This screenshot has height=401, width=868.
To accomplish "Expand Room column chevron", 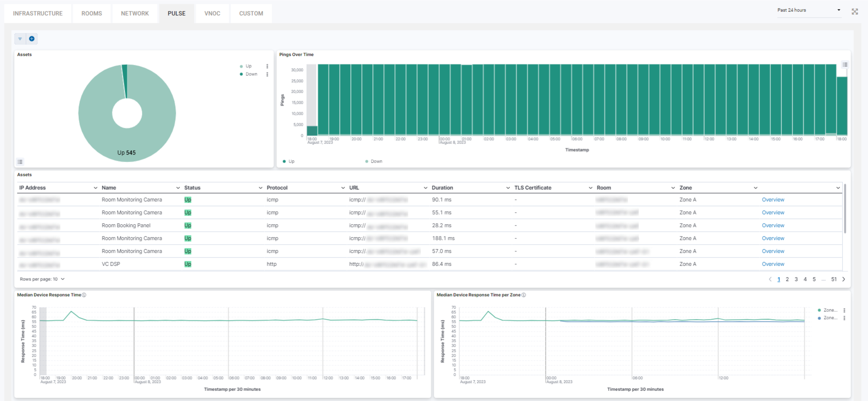I will click(x=673, y=188).
